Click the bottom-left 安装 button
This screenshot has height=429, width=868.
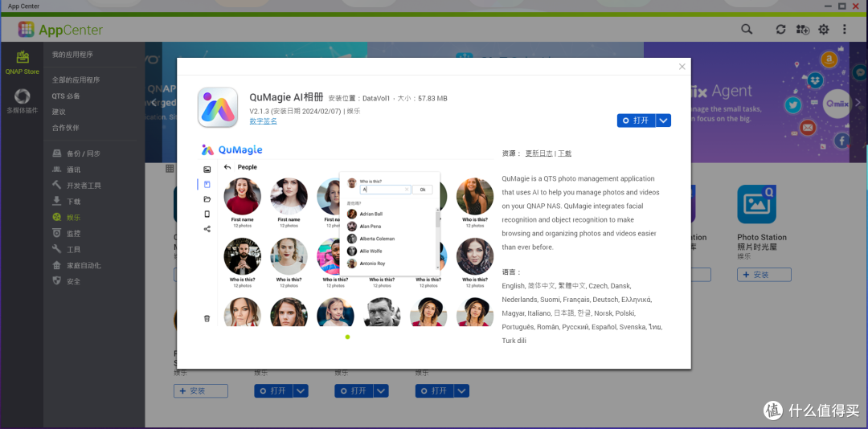click(x=200, y=390)
